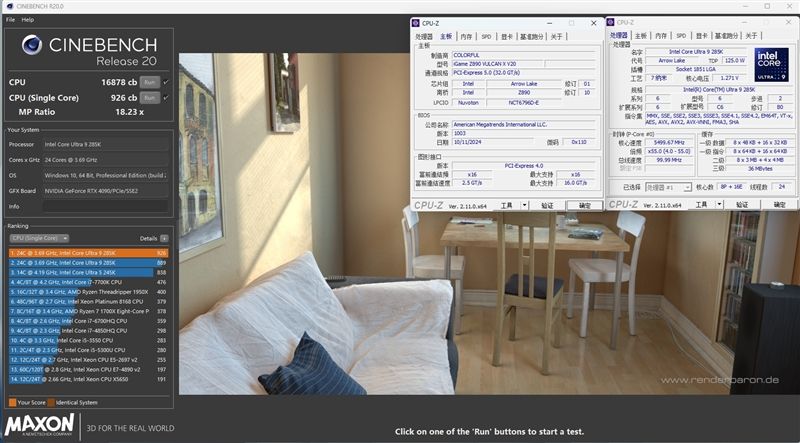Click the MAXON logo
Screen dimensions: 800x443
tap(39, 425)
